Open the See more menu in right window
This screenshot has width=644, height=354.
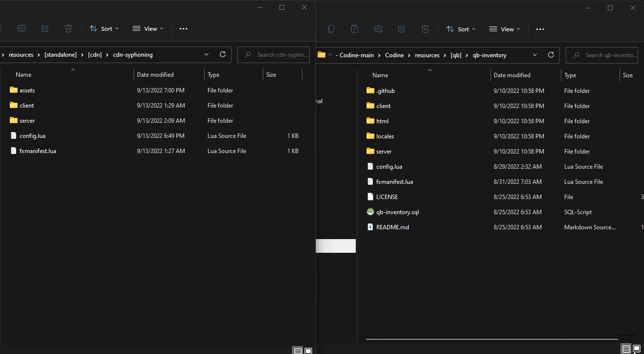pyautogui.click(x=540, y=29)
